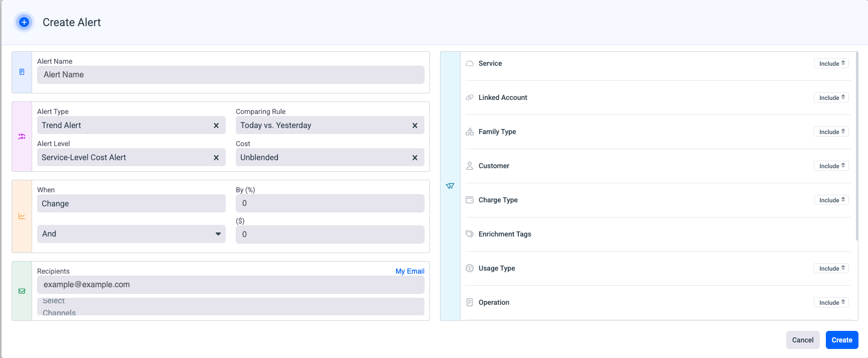
Task: Clear the Service-Level Cost Alert selection
Action: pos(216,158)
